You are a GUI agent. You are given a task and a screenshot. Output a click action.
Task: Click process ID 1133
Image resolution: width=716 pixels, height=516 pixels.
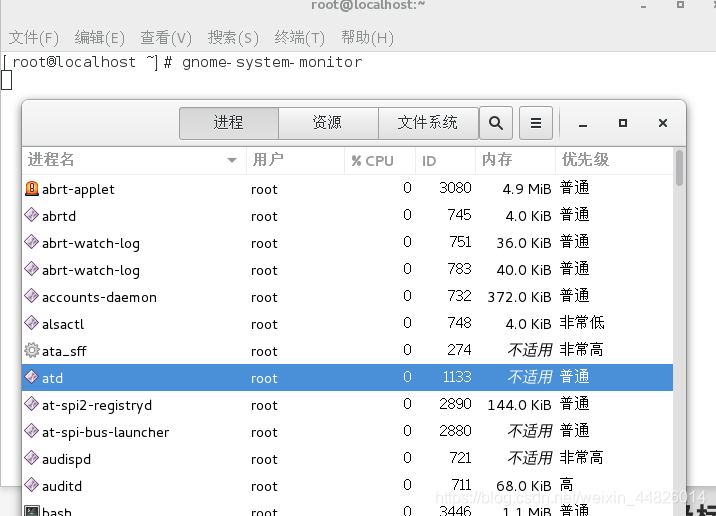point(457,377)
